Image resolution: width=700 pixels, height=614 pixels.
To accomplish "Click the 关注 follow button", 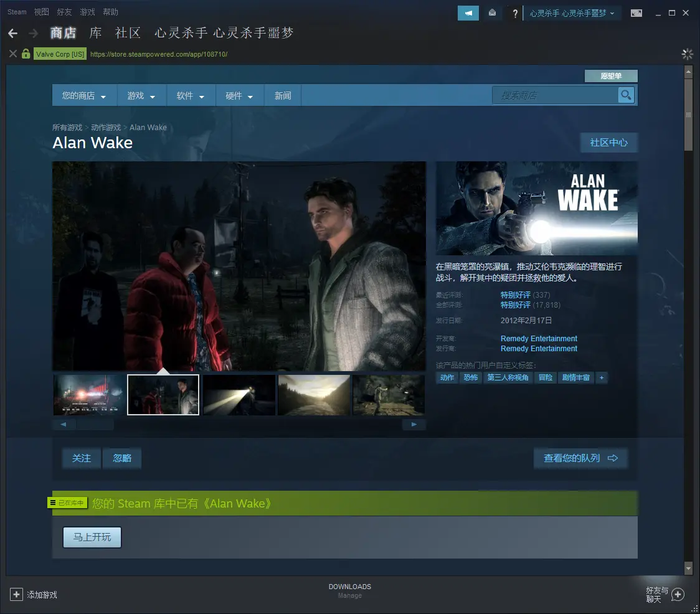I will click(x=81, y=458).
